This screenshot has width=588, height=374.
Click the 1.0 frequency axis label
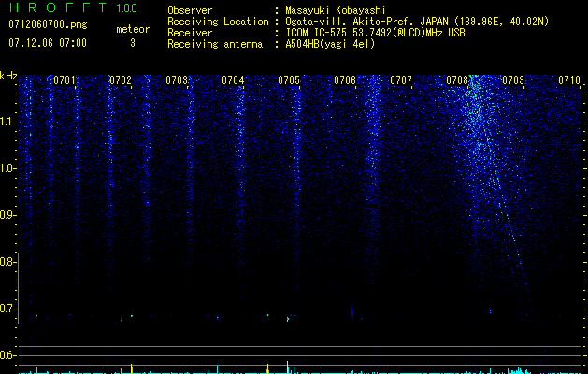(x=7, y=168)
